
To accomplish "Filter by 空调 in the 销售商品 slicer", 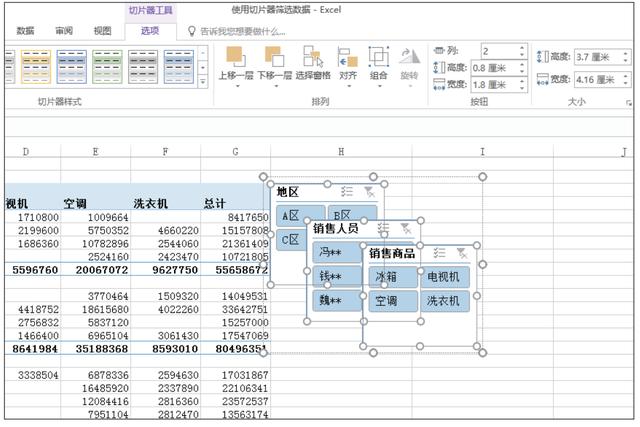I will click(x=393, y=301).
